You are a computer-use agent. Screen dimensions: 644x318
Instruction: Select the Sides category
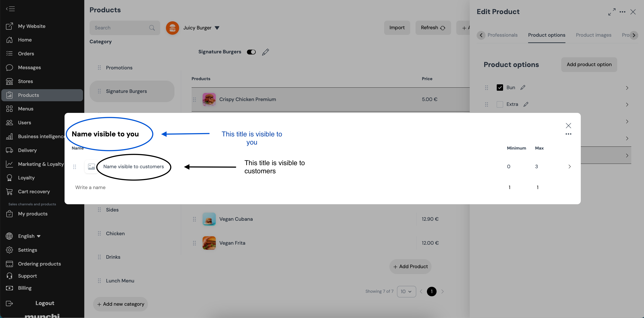112,210
